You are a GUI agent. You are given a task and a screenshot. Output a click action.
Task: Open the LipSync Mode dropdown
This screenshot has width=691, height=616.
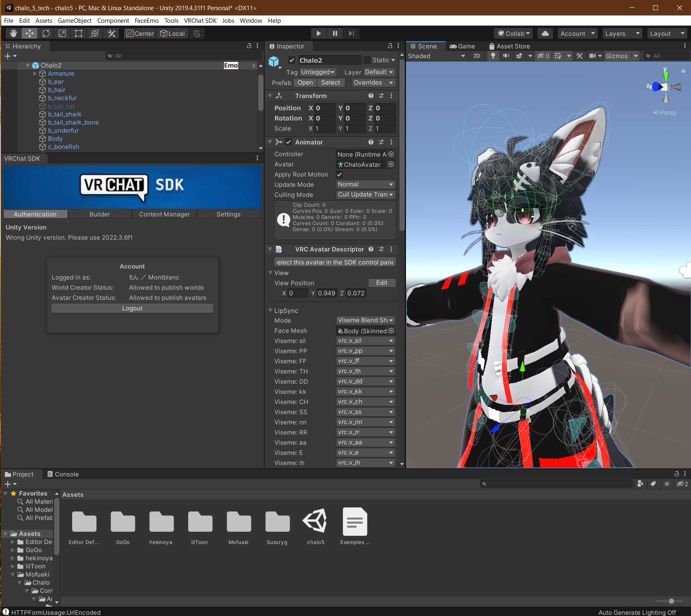click(x=366, y=321)
